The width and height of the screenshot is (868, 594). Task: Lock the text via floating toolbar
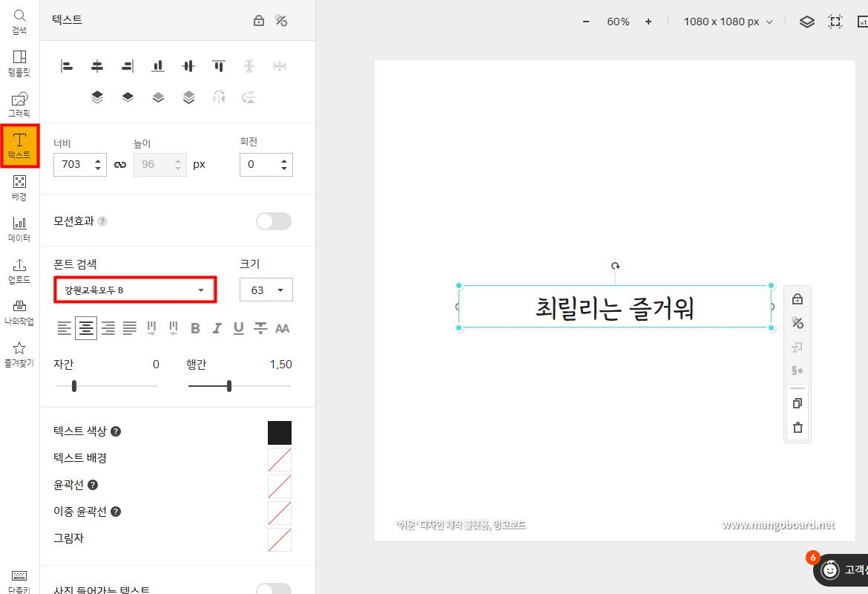tap(797, 299)
